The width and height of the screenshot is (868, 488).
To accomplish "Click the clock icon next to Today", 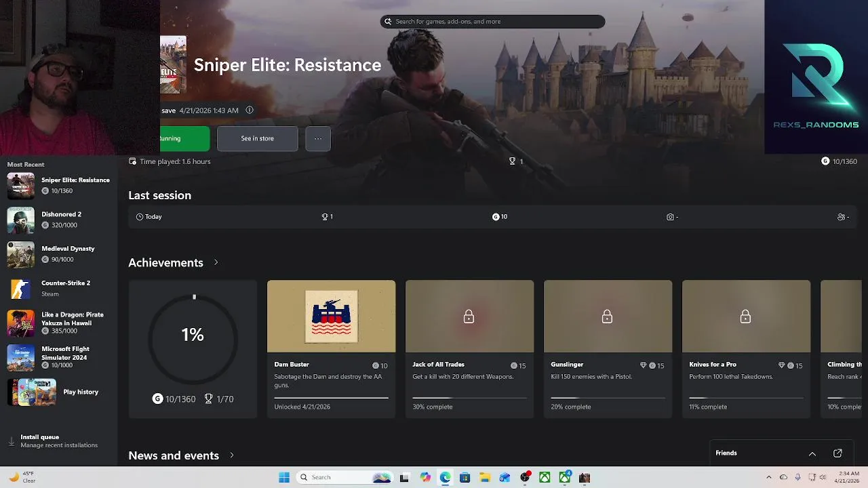I will pyautogui.click(x=140, y=217).
